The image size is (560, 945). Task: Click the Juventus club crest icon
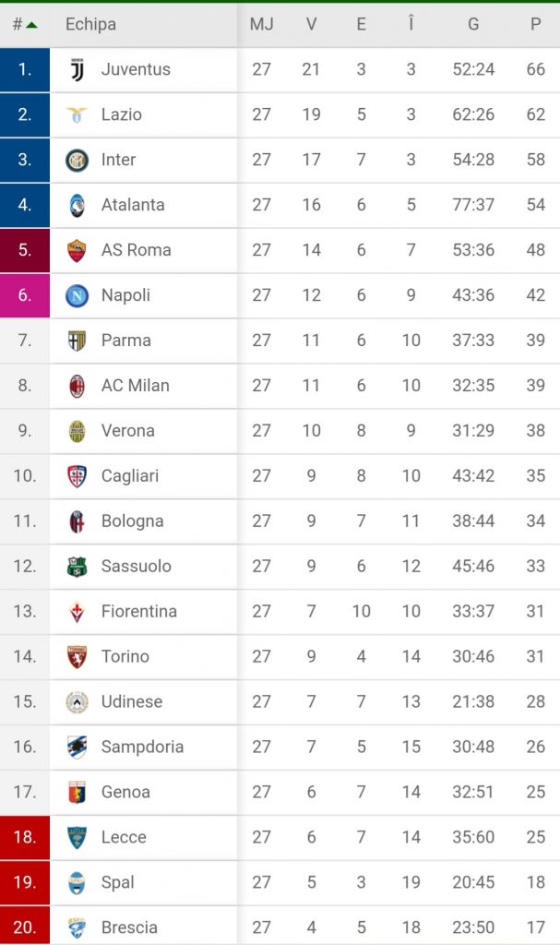(77, 69)
